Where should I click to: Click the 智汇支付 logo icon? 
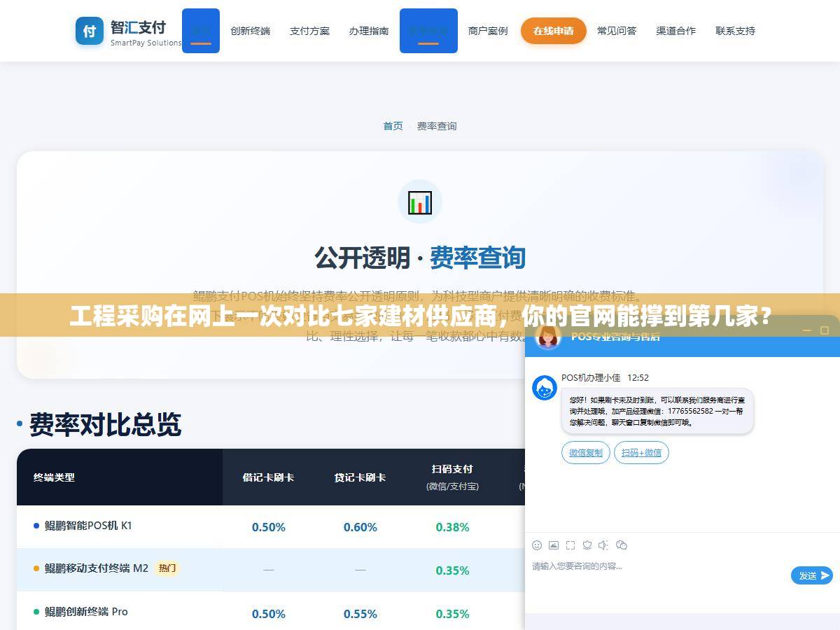[89, 31]
